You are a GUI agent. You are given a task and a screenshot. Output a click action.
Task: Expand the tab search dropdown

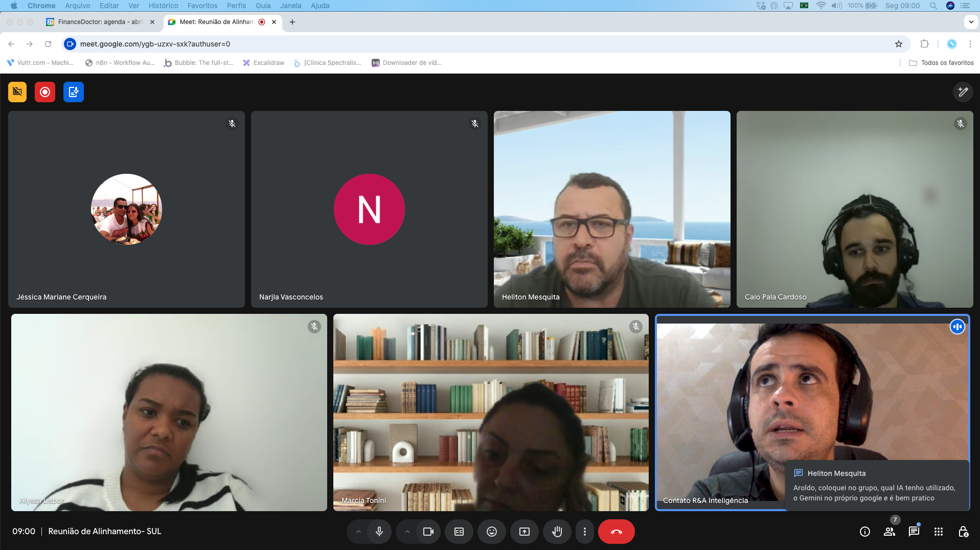(x=971, y=22)
